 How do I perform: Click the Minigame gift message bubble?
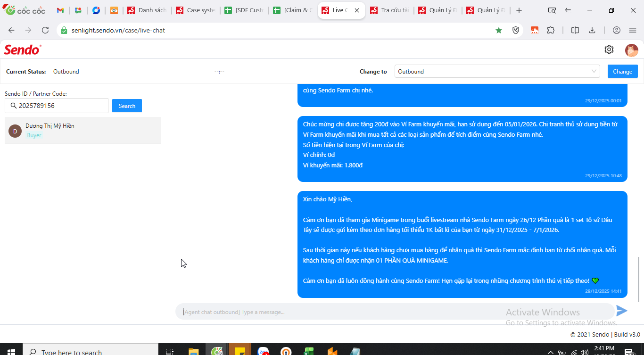click(462, 244)
